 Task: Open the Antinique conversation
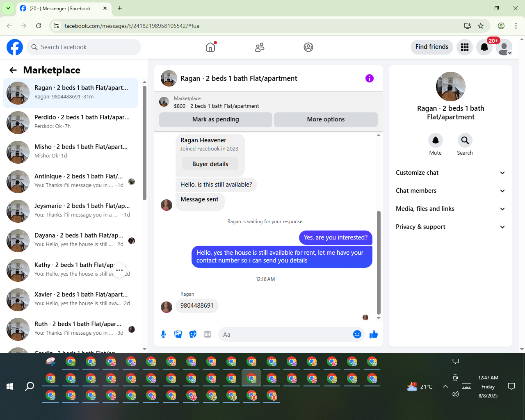tap(71, 182)
